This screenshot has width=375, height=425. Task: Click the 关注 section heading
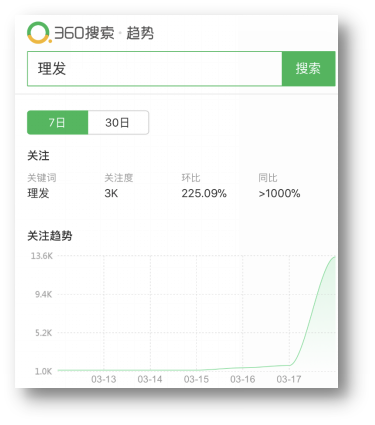[x=38, y=156]
